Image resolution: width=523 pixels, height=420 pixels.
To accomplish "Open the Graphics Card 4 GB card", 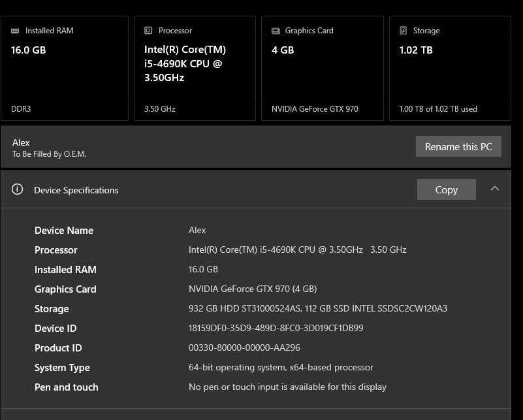I will (323, 69).
